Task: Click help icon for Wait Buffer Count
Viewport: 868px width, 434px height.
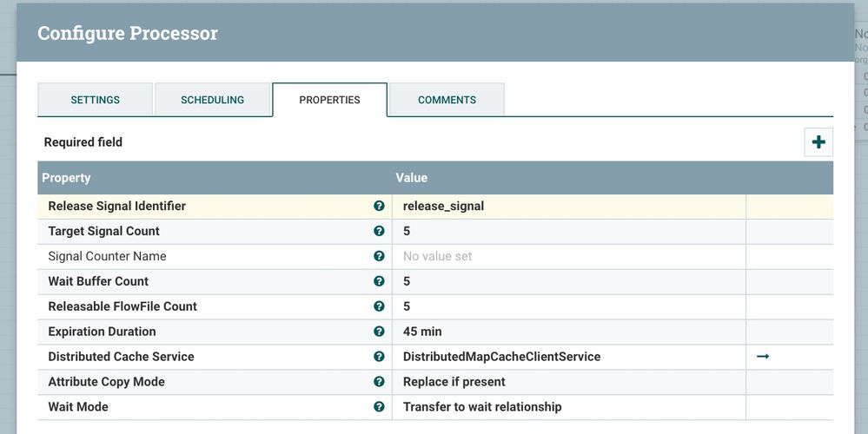Action: click(379, 282)
